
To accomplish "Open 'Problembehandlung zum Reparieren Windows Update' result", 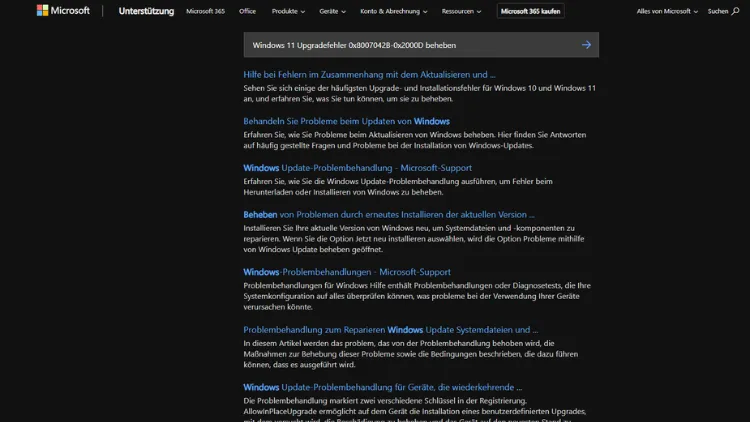I will tap(390, 330).
